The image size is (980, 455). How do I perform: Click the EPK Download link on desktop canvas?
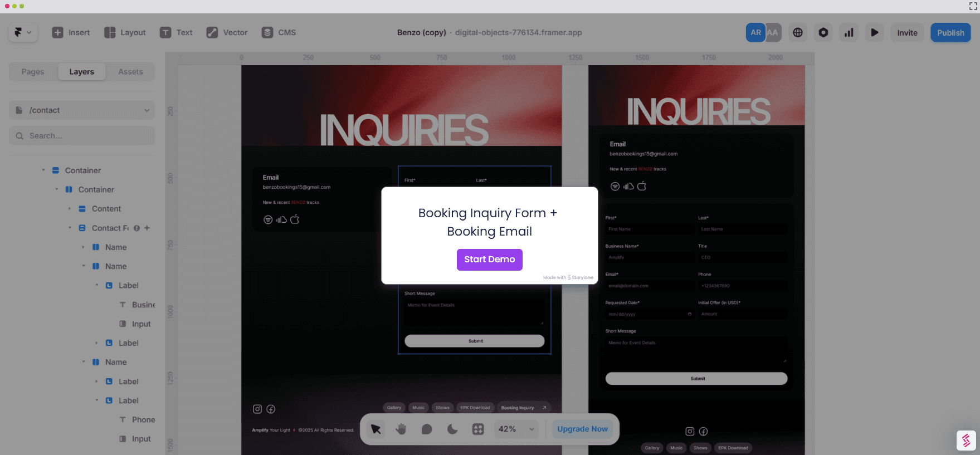point(475,408)
